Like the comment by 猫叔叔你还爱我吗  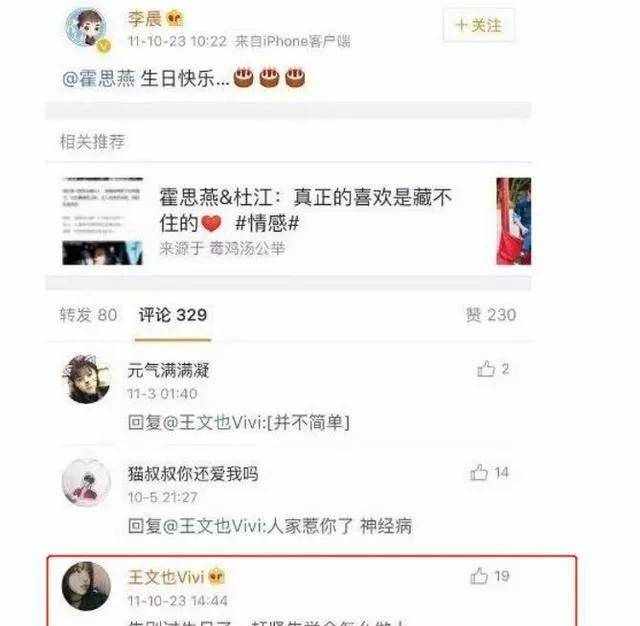pos(489,473)
